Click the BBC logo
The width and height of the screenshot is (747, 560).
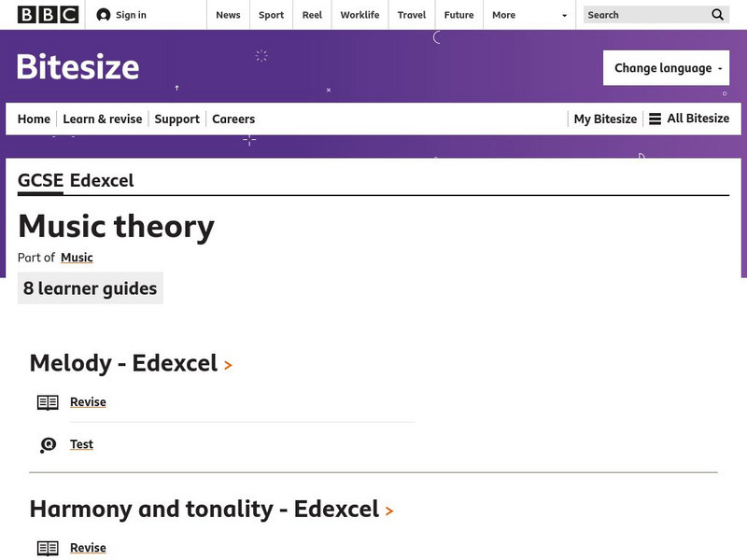click(48, 15)
